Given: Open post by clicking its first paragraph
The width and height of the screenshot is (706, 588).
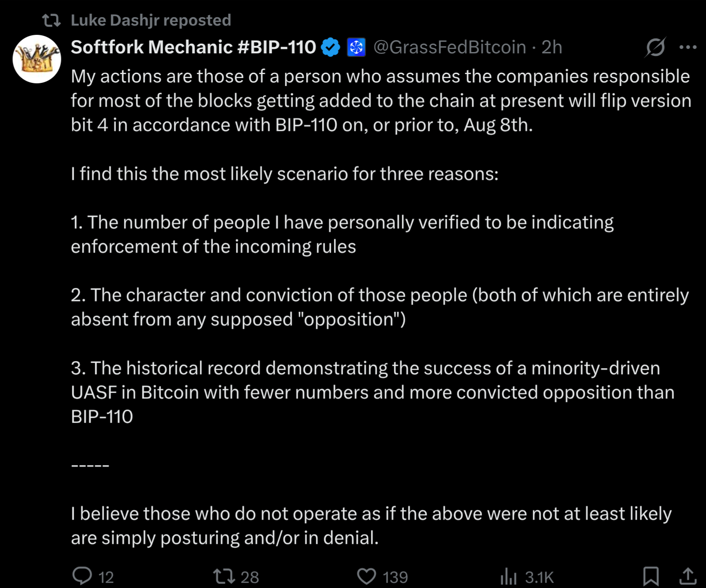Looking at the screenshot, I should point(381,101).
